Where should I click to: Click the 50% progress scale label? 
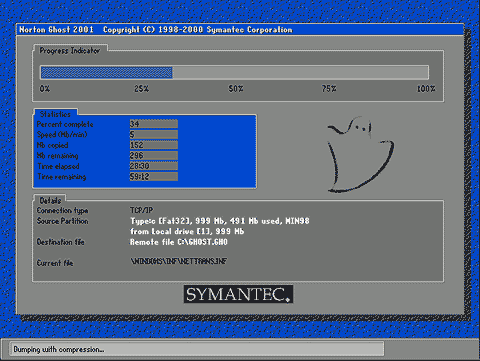pyautogui.click(x=236, y=89)
